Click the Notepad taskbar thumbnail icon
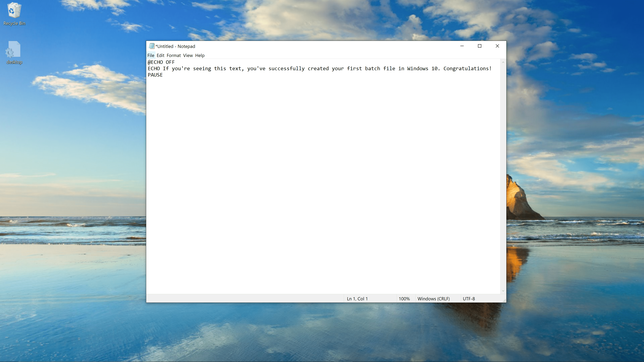This screenshot has height=362, width=644. tap(152, 46)
